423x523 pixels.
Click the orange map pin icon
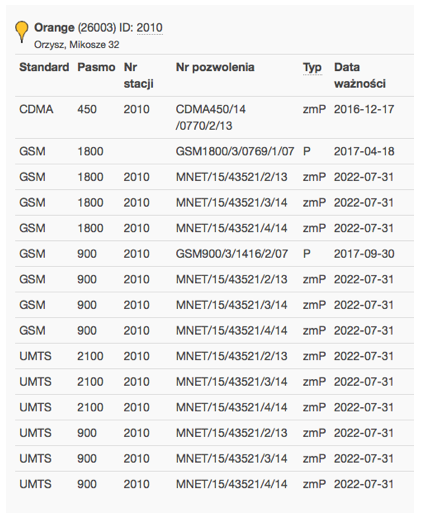(x=22, y=32)
